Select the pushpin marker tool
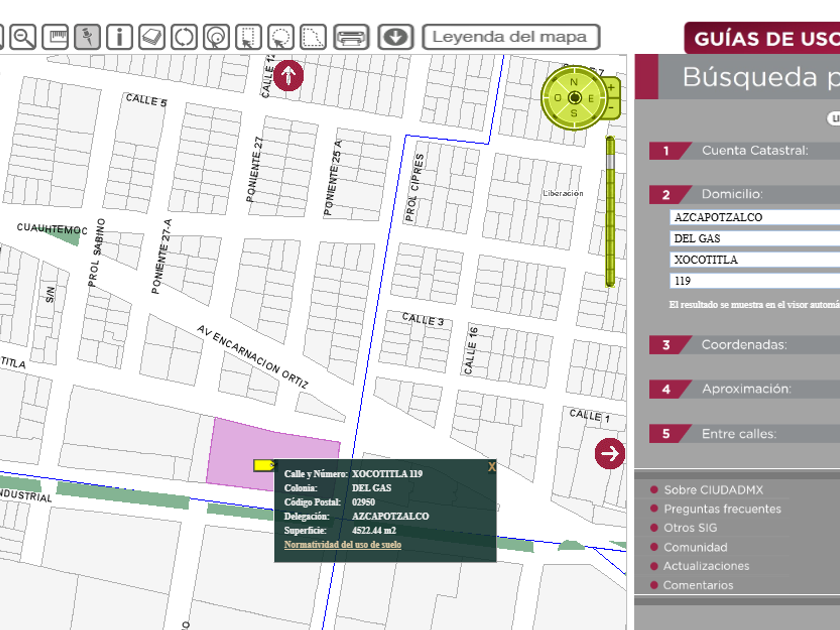840x630 pixels. [x=88, y=38]
